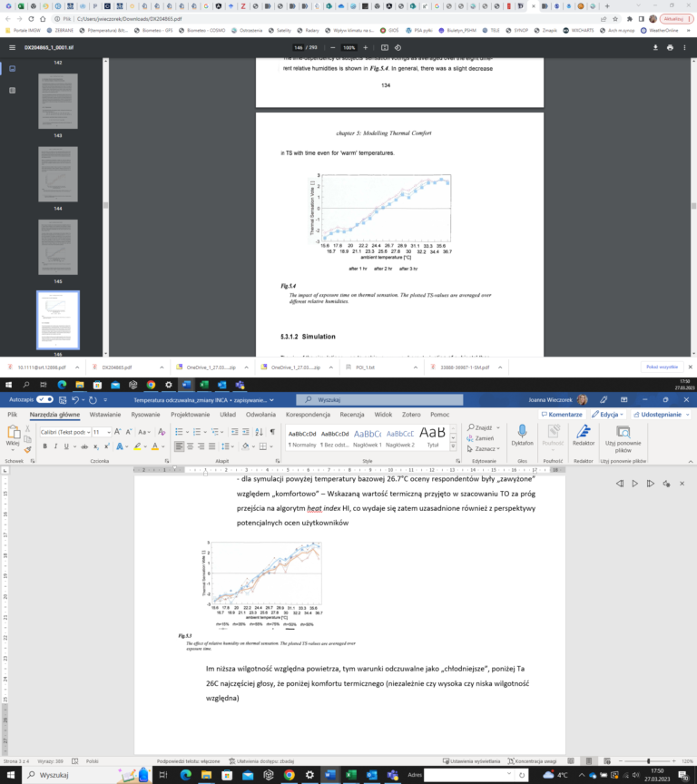This screenshot has height=784, width=697.
Task: Decrease paragraph indent
Action: click(234, 432)
